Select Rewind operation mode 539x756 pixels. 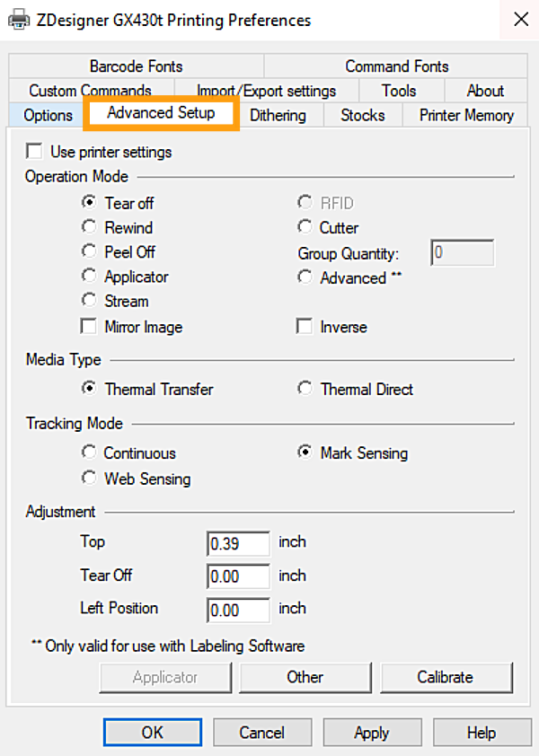tap(89, 226)
